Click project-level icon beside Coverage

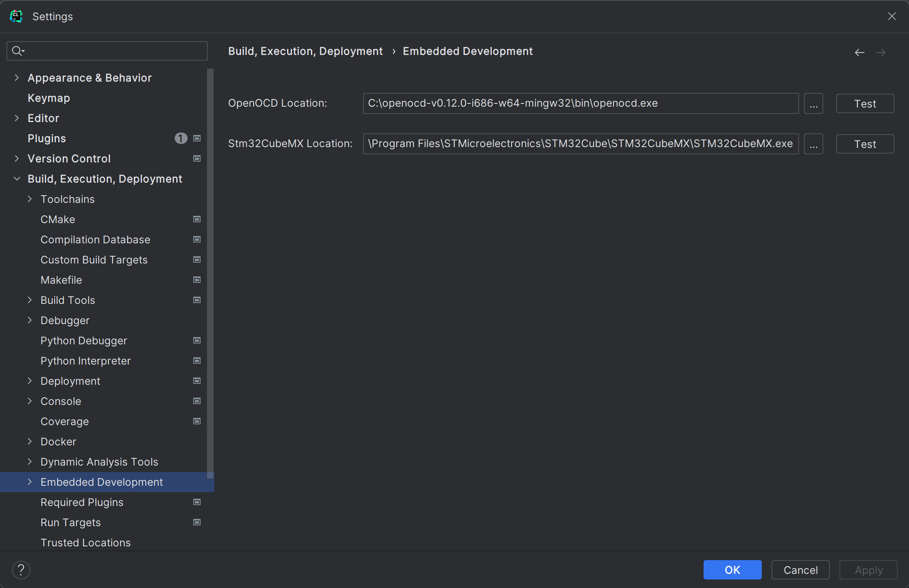(197, 422)
